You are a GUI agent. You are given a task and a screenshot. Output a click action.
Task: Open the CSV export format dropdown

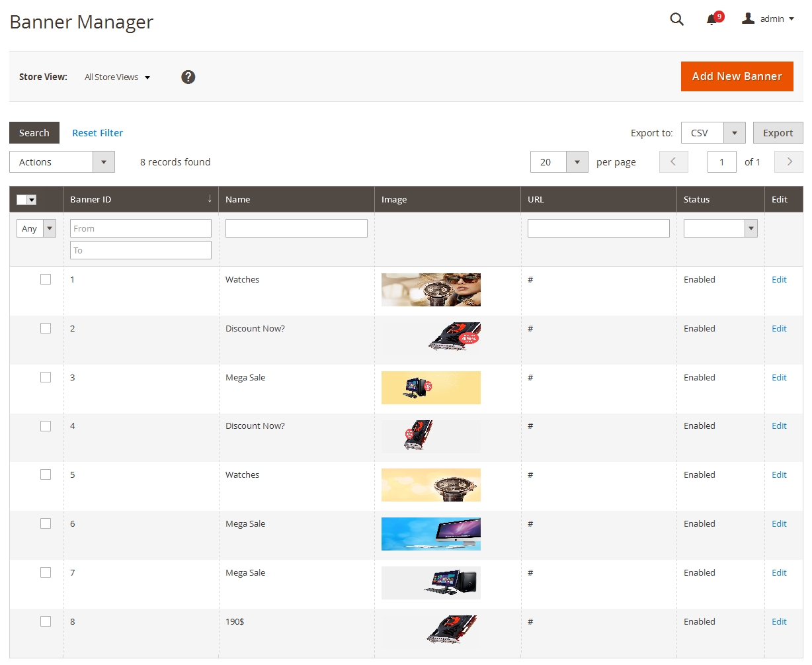(713, 133)
